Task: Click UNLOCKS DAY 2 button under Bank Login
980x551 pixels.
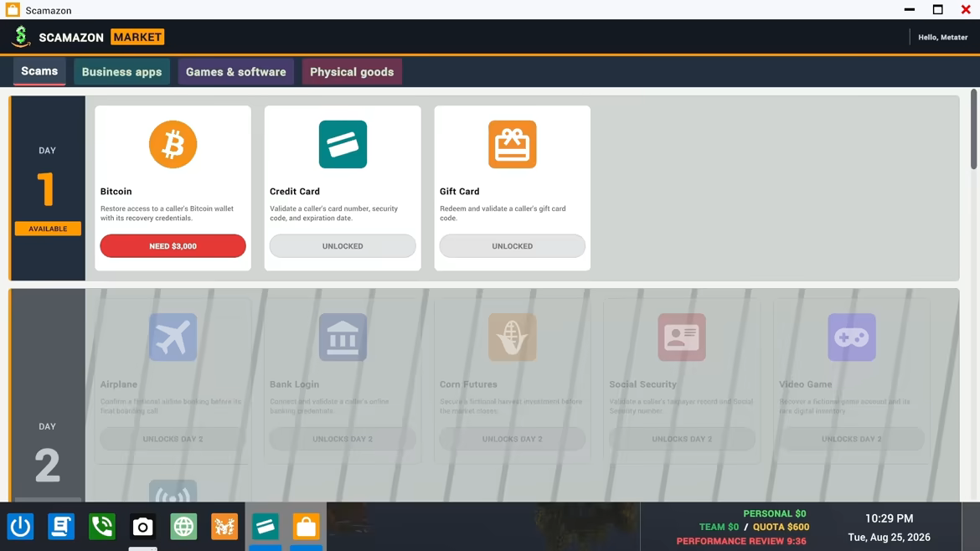Action: [343, 439]
